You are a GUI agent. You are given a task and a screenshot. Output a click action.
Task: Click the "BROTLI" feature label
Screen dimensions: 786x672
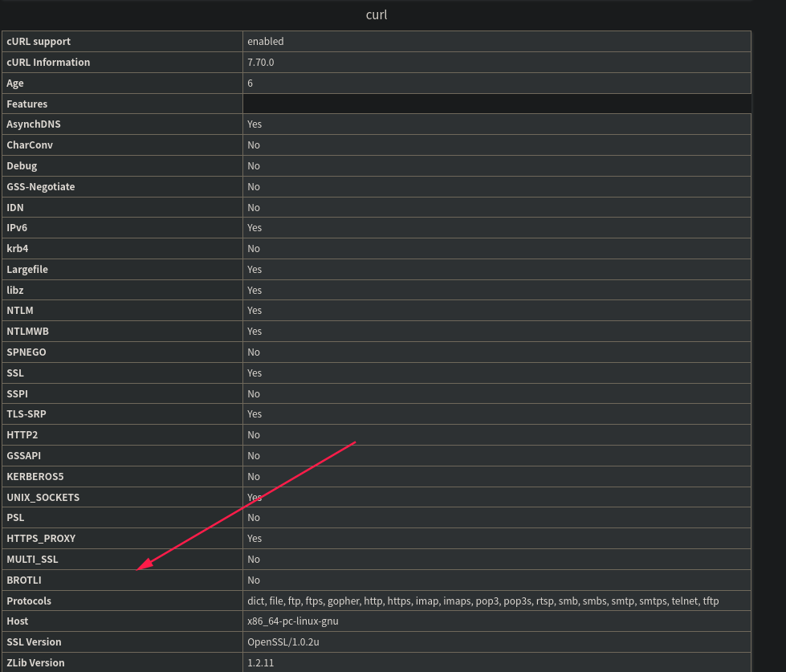click(24, 580)
